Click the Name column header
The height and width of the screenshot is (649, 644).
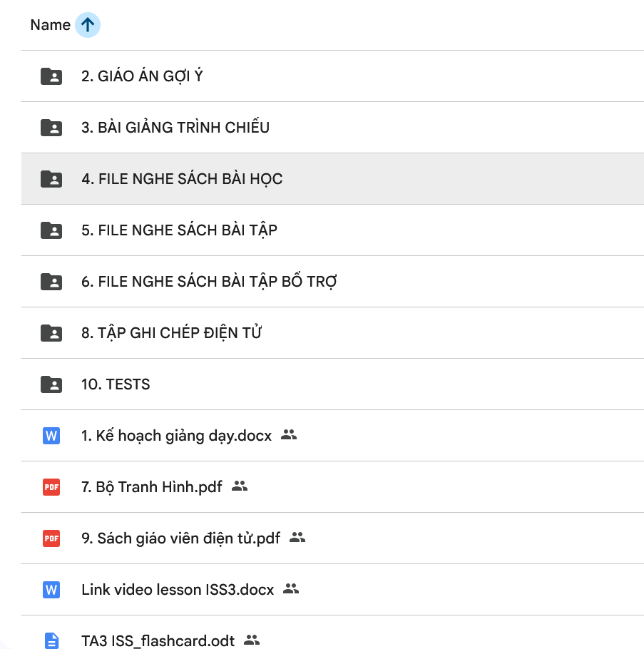[x=50, y=25]
